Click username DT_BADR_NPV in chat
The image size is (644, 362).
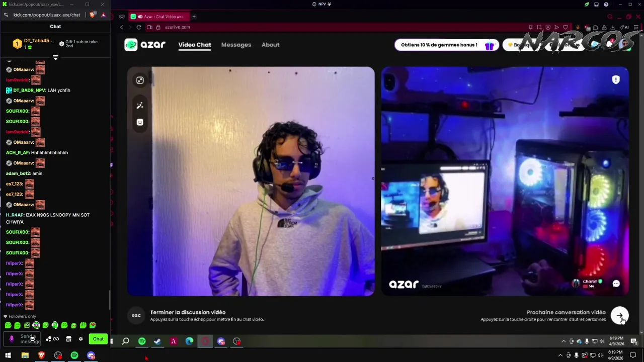click(x=29, y=90)
